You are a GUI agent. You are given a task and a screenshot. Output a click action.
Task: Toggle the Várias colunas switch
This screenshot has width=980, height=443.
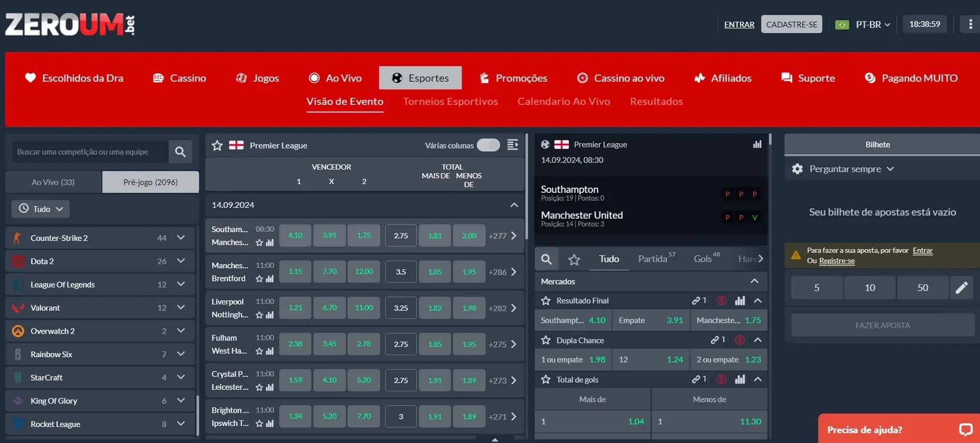pos(488,145)
